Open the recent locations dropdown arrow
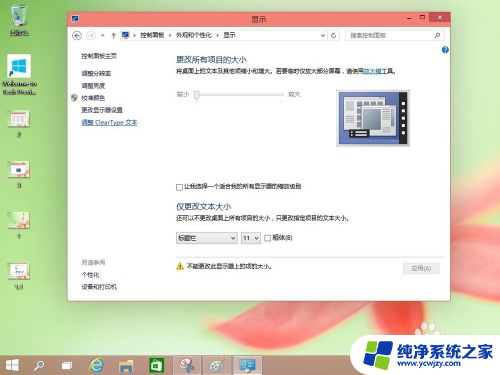The width and height of the screenshot is (500, 375). click(x=103, y=35)
